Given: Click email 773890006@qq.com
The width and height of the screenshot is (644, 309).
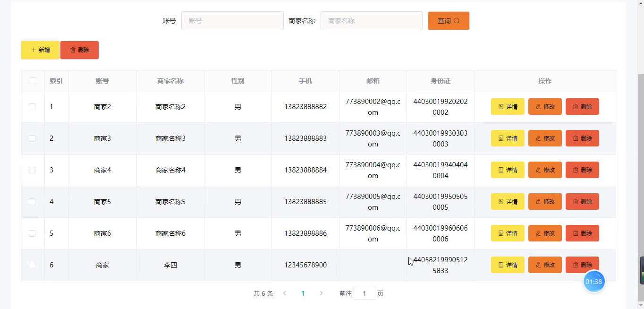Looking at the screenshot, I should (373, 233).
